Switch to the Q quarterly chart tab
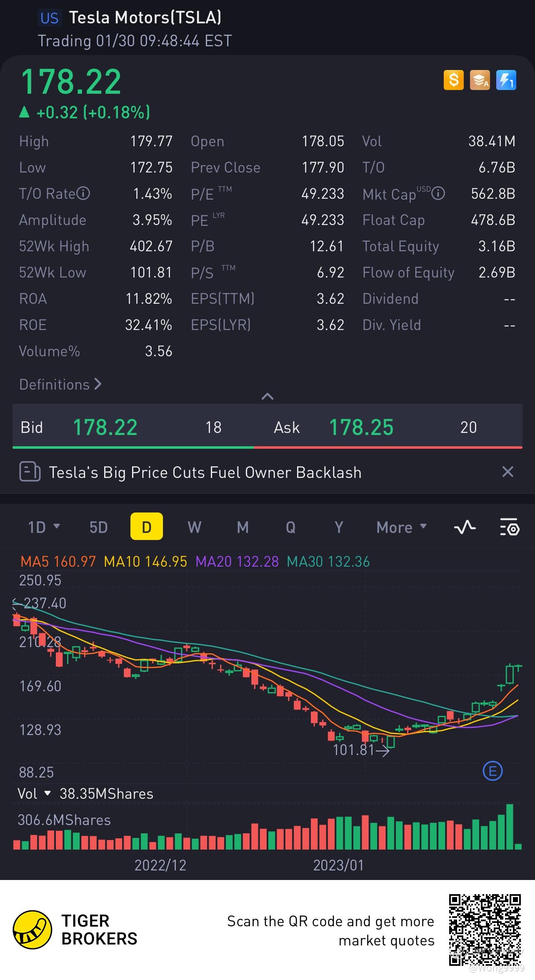535x980 pixels. pos(291,527)
